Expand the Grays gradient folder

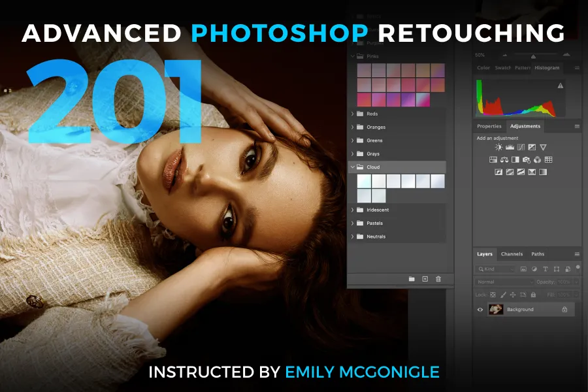pos(353,154)
